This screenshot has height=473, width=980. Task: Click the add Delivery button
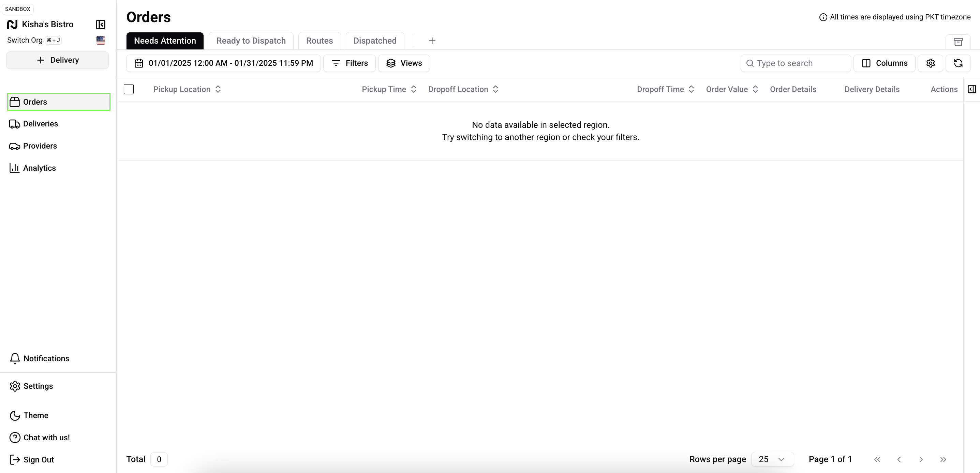(x=57, y=60)
